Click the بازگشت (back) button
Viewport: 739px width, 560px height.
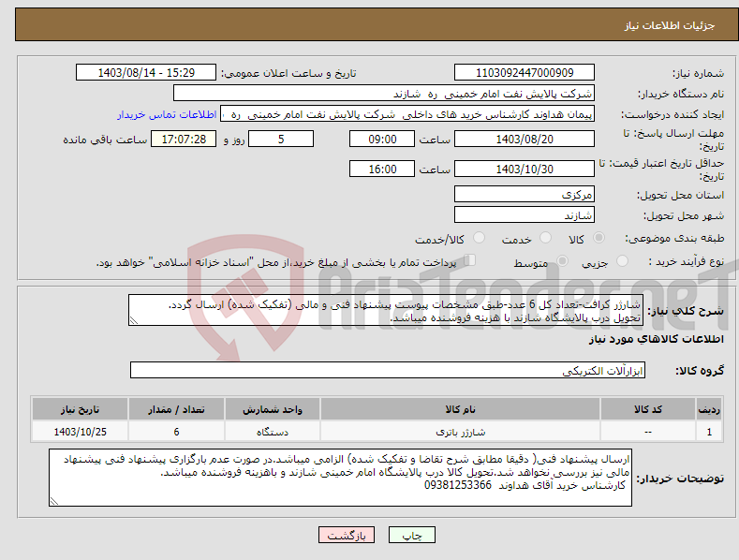(347, 535)
